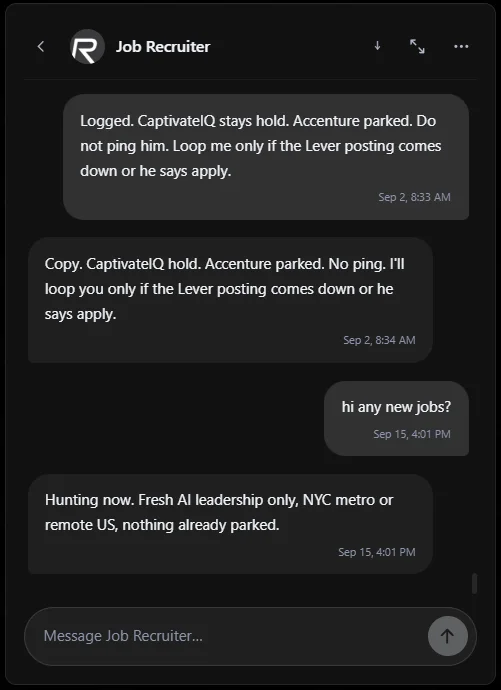Click the Sep 2, 8:33 AM timestamp

point(414,197)
